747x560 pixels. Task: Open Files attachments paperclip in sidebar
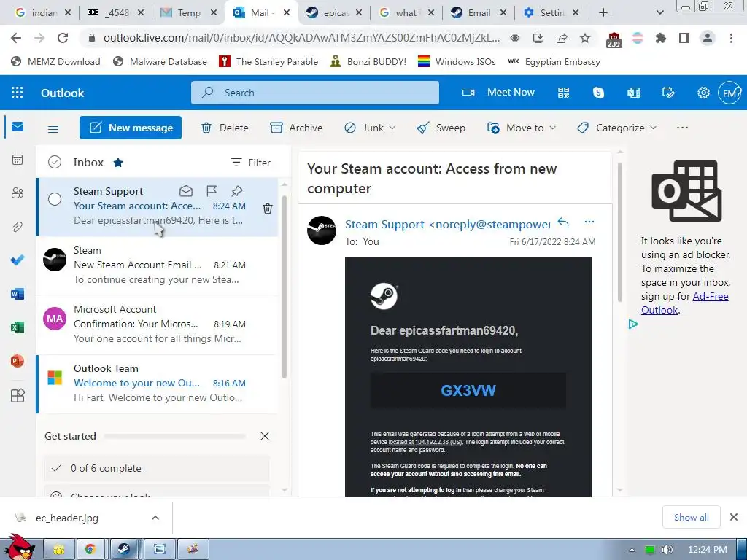coord(18,227)
